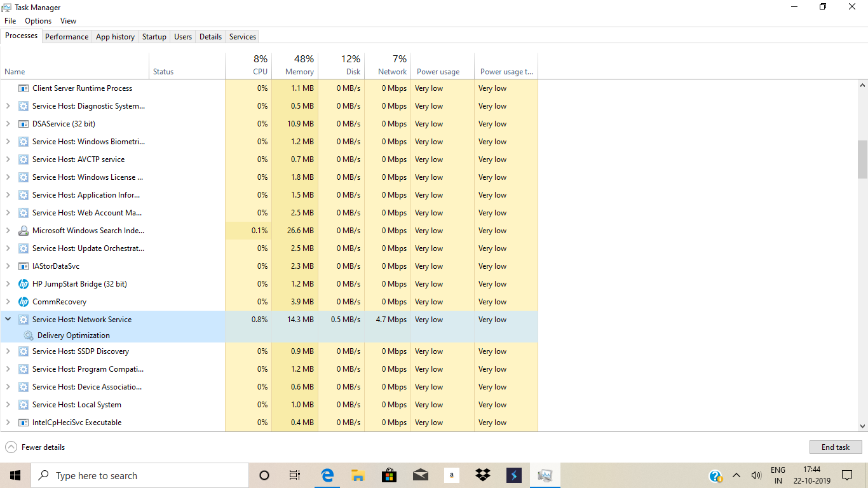Click the Microsoft Windows Search Indexer icon
Viewport: 868px width, 488px height.
tap(24, 231)
